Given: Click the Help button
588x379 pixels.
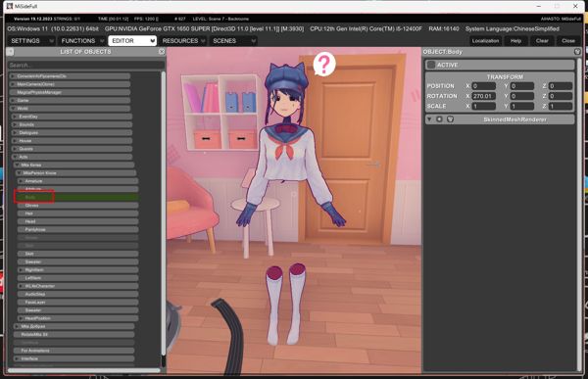Looking at the screenshot, I should coord(515,40).
